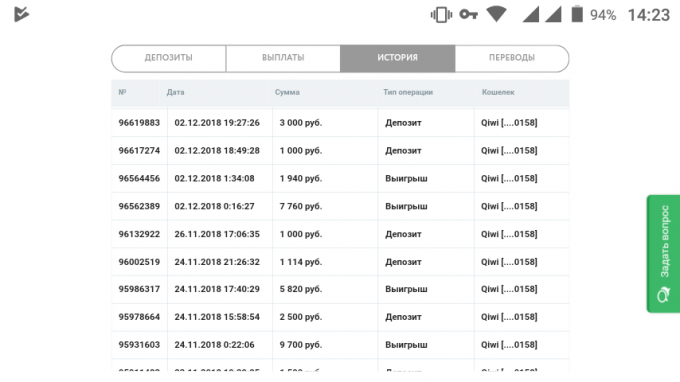Click date 02.12.2018 19:27:26
Viewport: 680px width, 382px height.
[217, 123]
